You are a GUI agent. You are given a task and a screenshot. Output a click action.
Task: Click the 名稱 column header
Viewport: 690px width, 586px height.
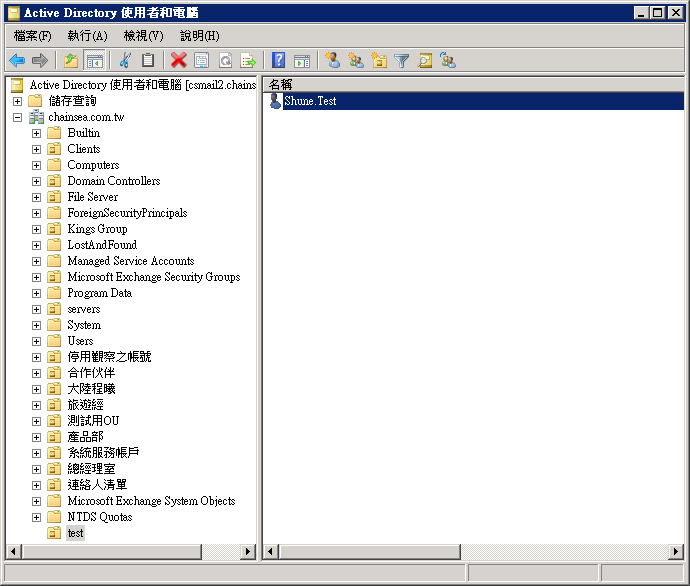click(473, 84)
